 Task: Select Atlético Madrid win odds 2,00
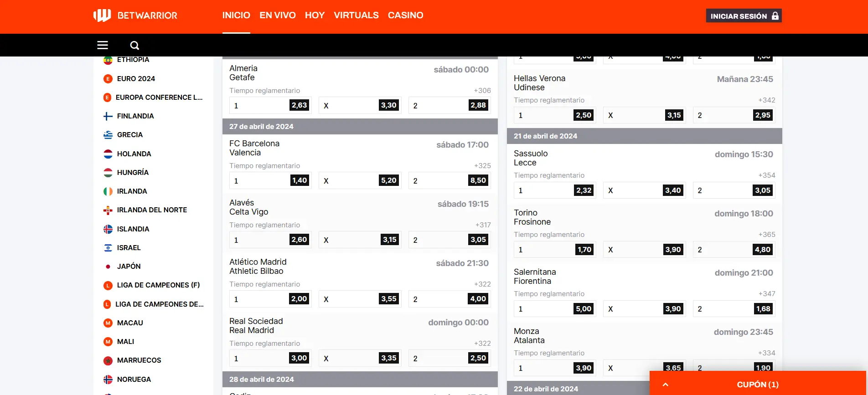click(271, 299)
